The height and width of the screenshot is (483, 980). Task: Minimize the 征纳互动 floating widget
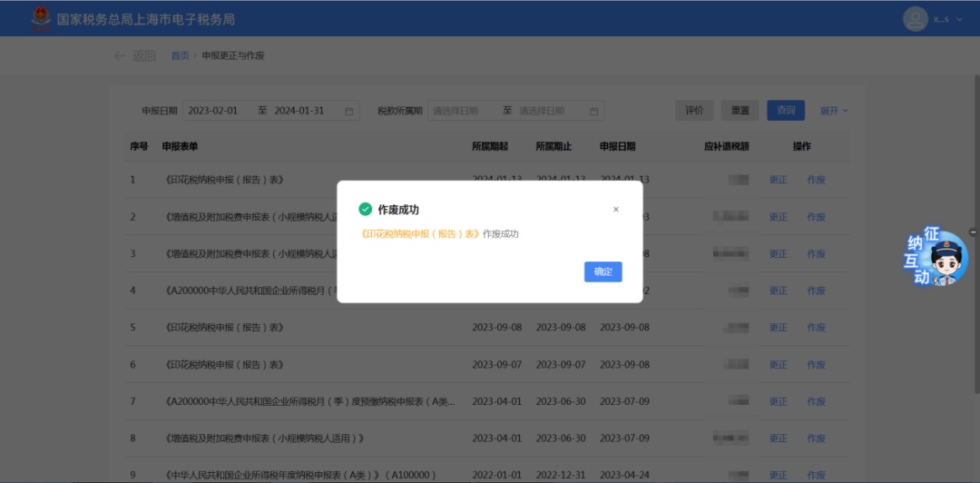(973, 232)
